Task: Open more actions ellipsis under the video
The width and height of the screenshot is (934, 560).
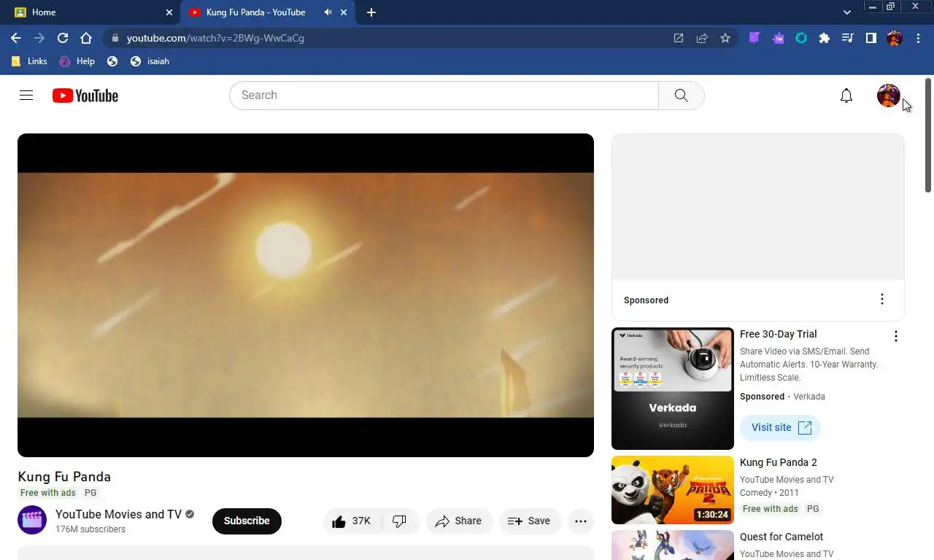Action: [x=581, y=521]
